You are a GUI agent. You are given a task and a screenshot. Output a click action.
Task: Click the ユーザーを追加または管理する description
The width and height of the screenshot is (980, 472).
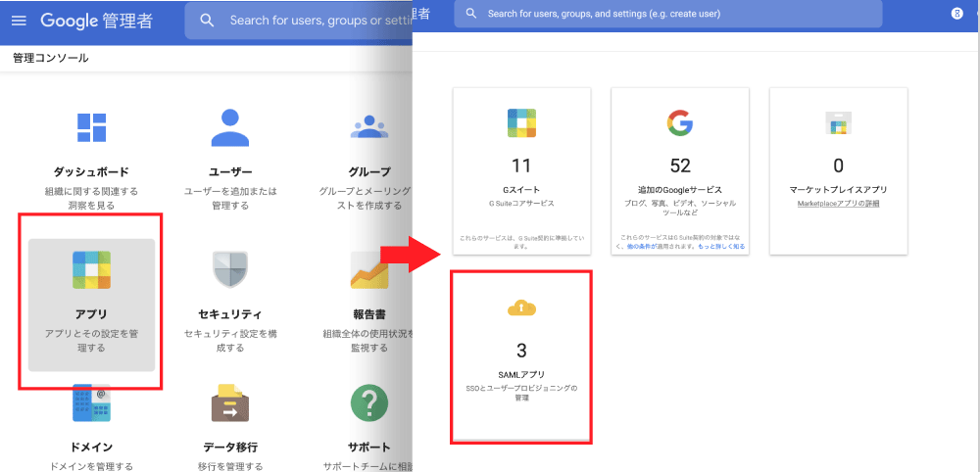pyautogui.click(x=230, y=198)
